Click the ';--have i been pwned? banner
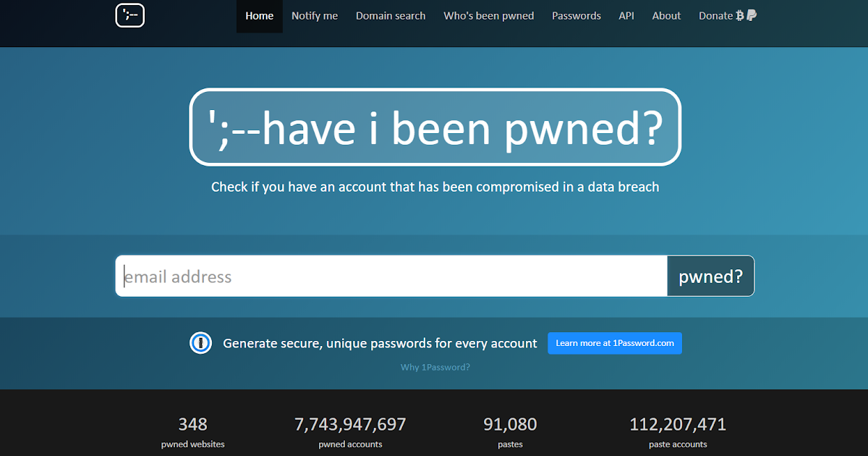The image size is (868, 456). point(435,127)
